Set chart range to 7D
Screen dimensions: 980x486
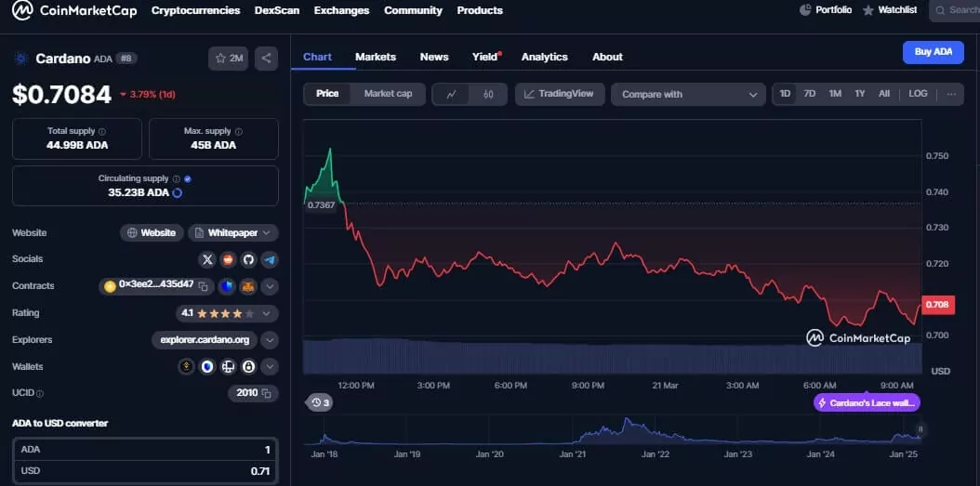(x=809, y=94)
